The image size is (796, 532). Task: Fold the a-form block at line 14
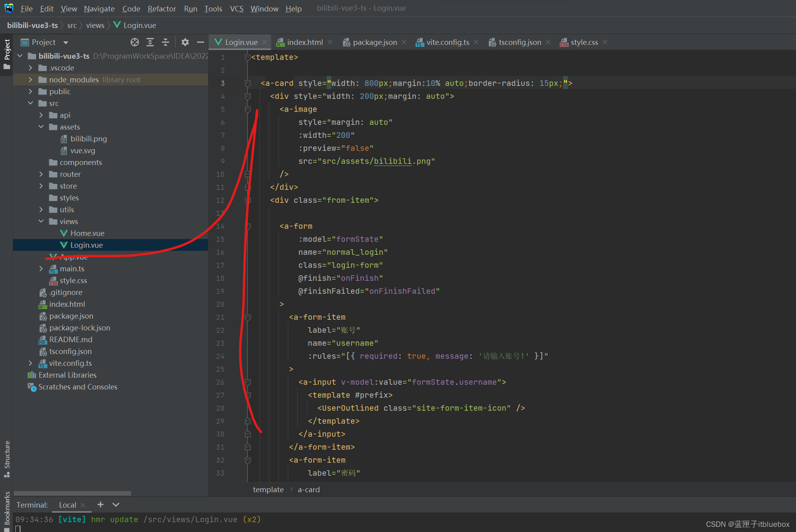(x=248, y=226)
